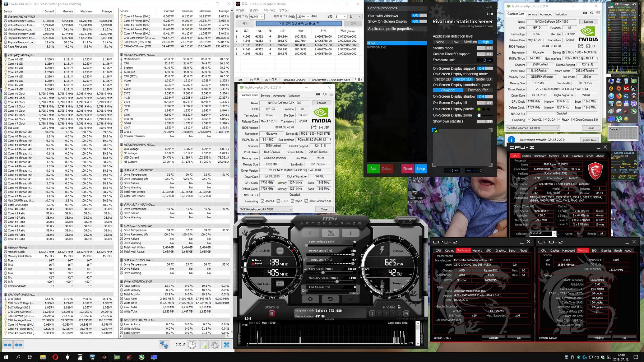This screenshot has width=644, height=362.
Task: Open Bench tab in CPU-Z Mainboard window
Action: point(512,251)
